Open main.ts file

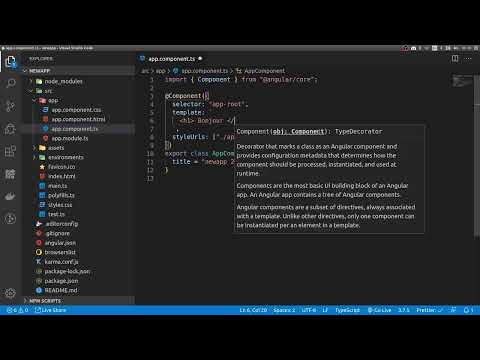pos(57,186)
